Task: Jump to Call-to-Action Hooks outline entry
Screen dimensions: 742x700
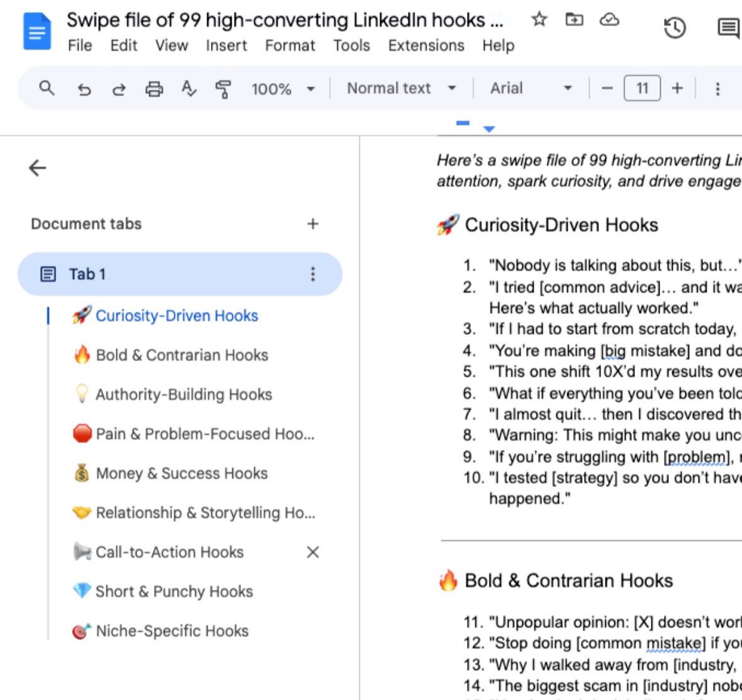Action: [x=169, y=552]
